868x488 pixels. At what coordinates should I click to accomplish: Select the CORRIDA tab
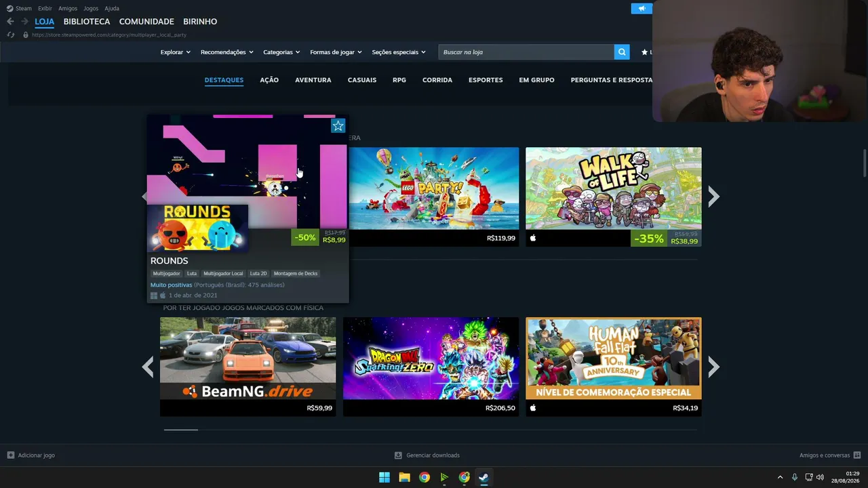pos(437,80)
